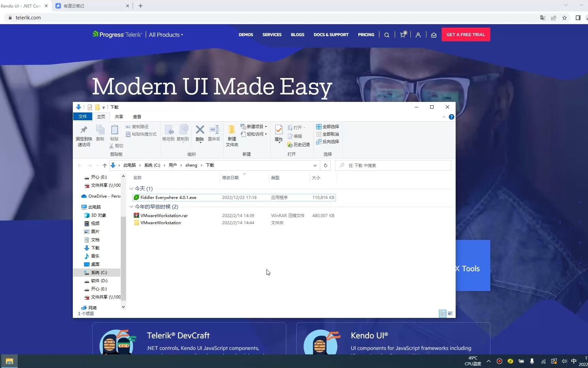Click the Explorer Up-level arrow button
This screenshot has height=368, width=588.
point(104,166)
